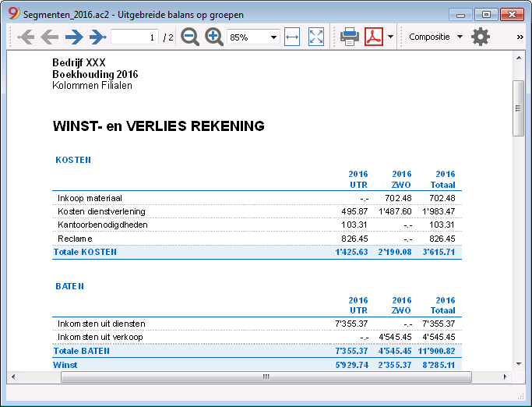Click the 'Totale BATEN' row label
The width and height of the screenshot is (532, 407).
(82, 351)
